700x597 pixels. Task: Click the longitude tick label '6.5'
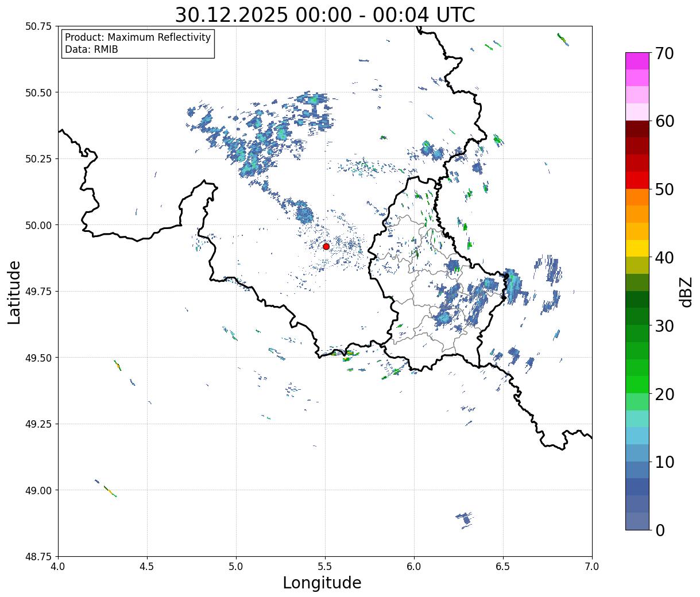pyautogui.click(x=503, y=567)
